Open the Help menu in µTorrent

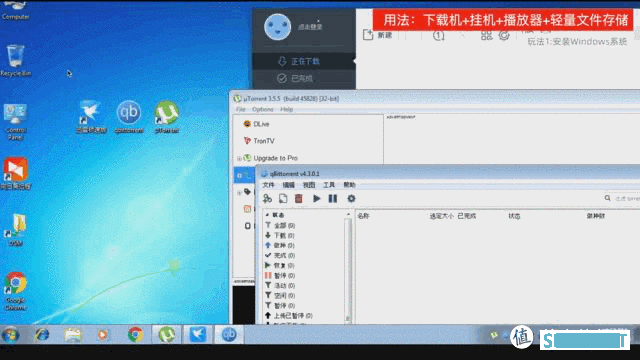point(287,109)
